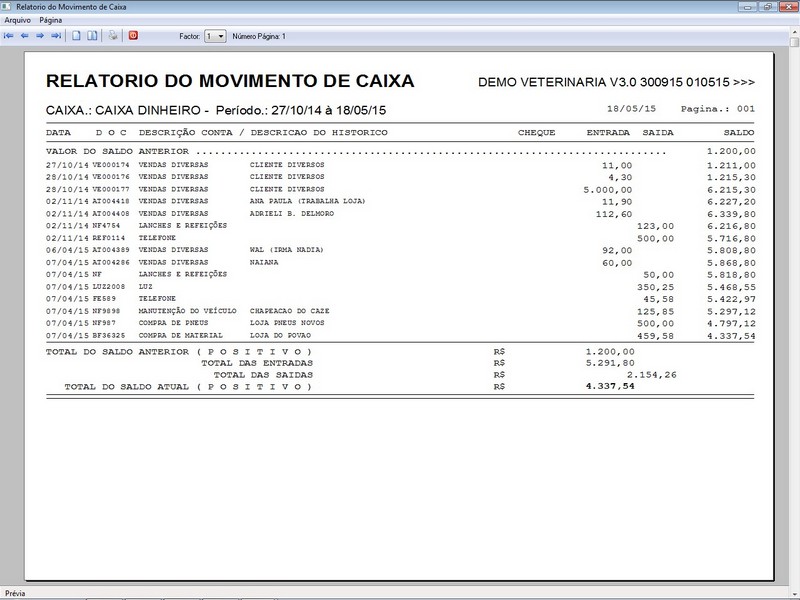Click the 350,25 saida value

click(655, 287)
